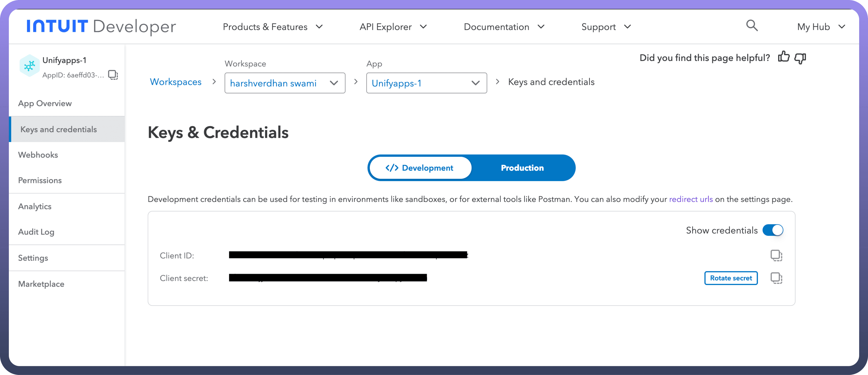Switch to Production keys
Image resolution: width=868 pixels, height=375 pixels.
click(x=522, y=168)
